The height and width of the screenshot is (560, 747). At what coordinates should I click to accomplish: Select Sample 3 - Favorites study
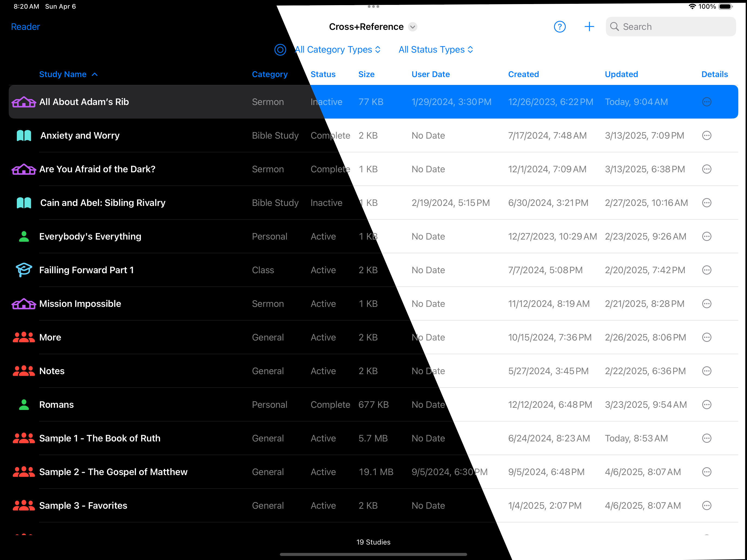(x=373, y=506)
